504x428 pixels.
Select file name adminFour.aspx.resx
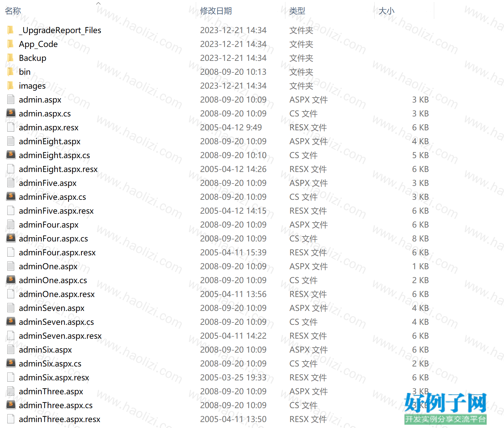pos(57,252)
